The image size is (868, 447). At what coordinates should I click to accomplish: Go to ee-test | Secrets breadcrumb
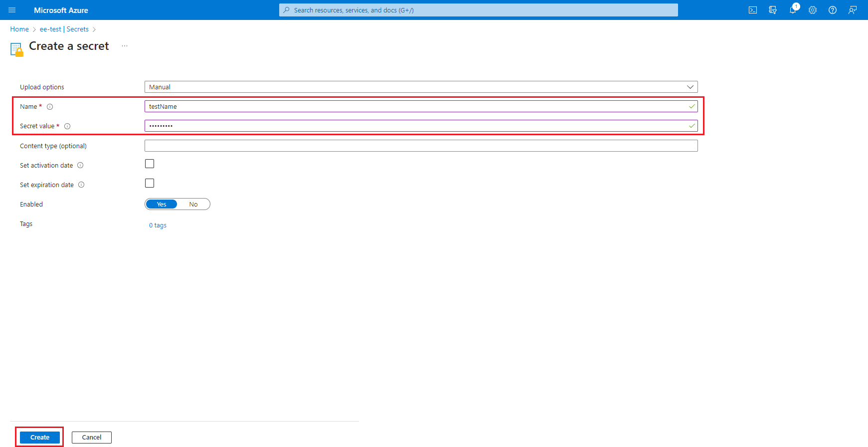[64, 29]
